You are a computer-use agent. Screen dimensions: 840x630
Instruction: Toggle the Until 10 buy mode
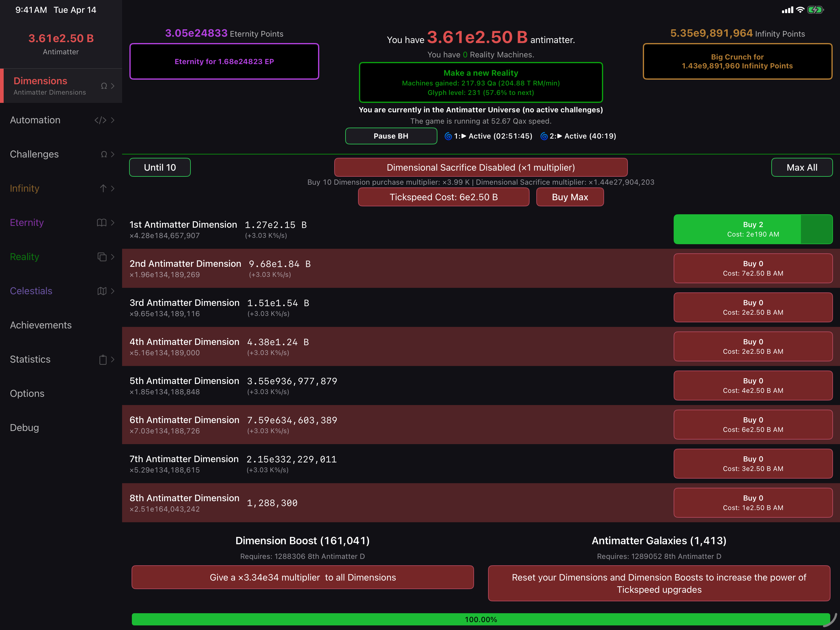pyautogui.click(x=160, y=168)
